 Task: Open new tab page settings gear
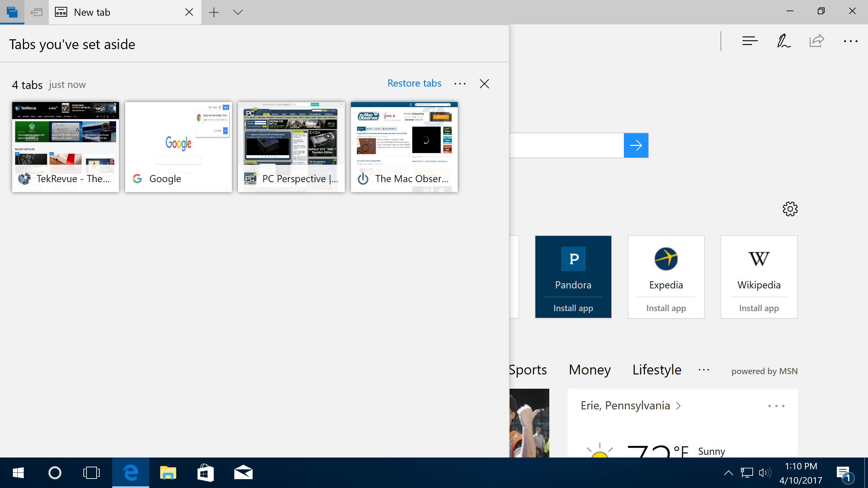[x=790, y=209]
